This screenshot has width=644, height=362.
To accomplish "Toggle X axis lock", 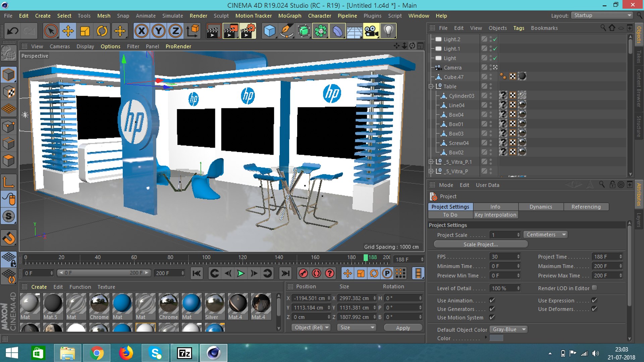I will pyautogui.click(x=142, y=31).
